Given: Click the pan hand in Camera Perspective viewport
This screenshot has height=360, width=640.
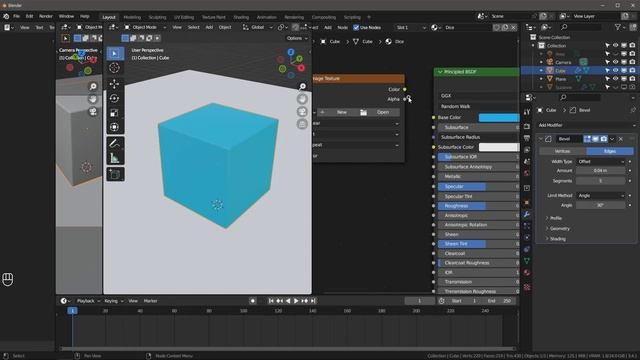Looking at the screenshot, I should (x=93, y=99).
